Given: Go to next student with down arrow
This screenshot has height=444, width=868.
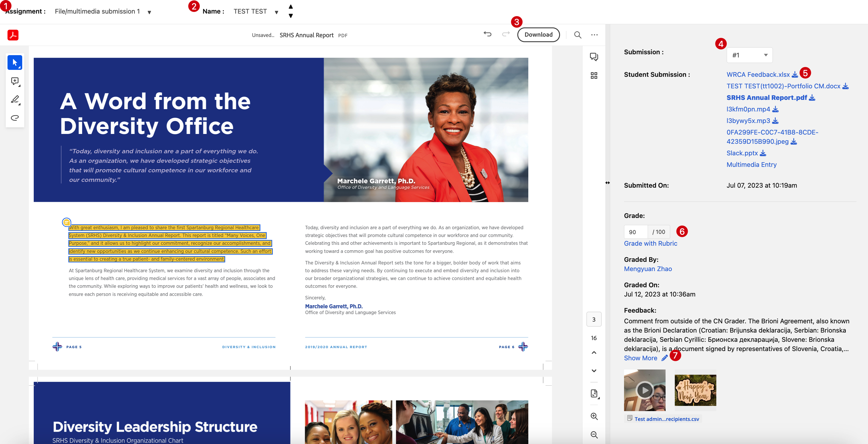Looking at the screenshot, I should click(290, 16).
